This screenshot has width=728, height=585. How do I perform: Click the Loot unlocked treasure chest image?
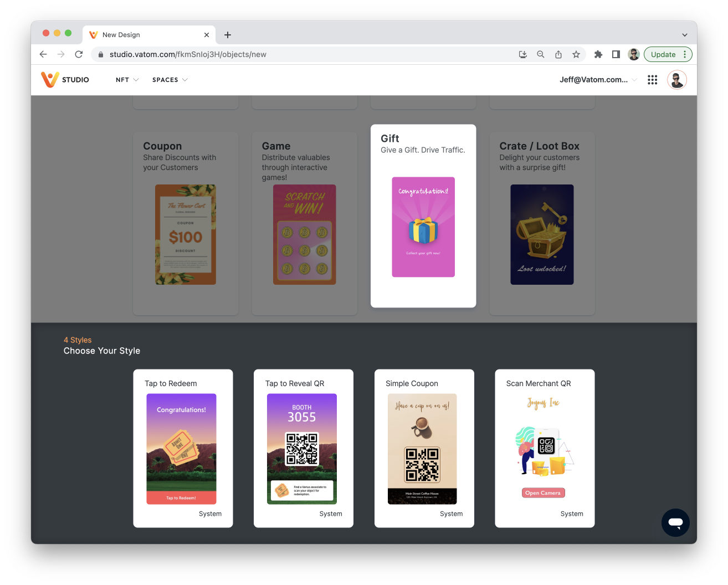point(542,234)
